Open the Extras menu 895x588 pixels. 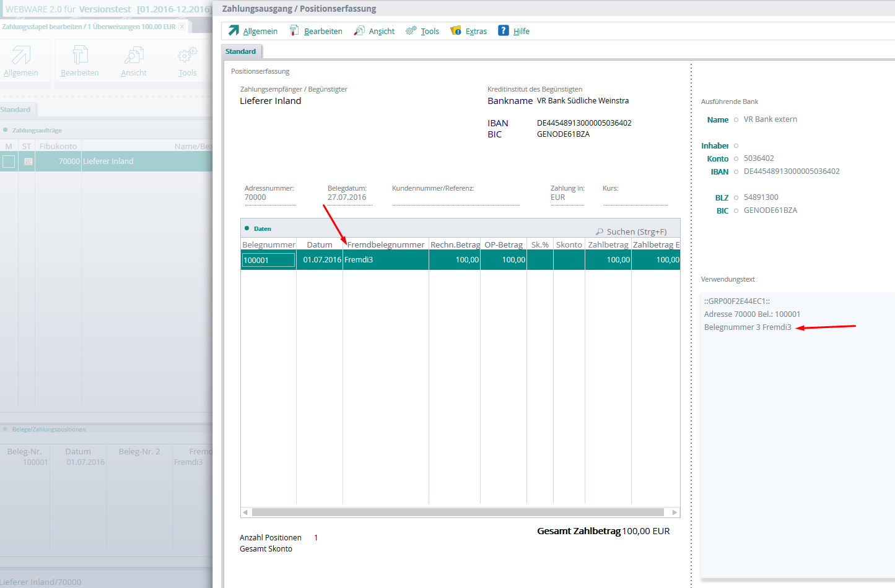pos(476,31)
